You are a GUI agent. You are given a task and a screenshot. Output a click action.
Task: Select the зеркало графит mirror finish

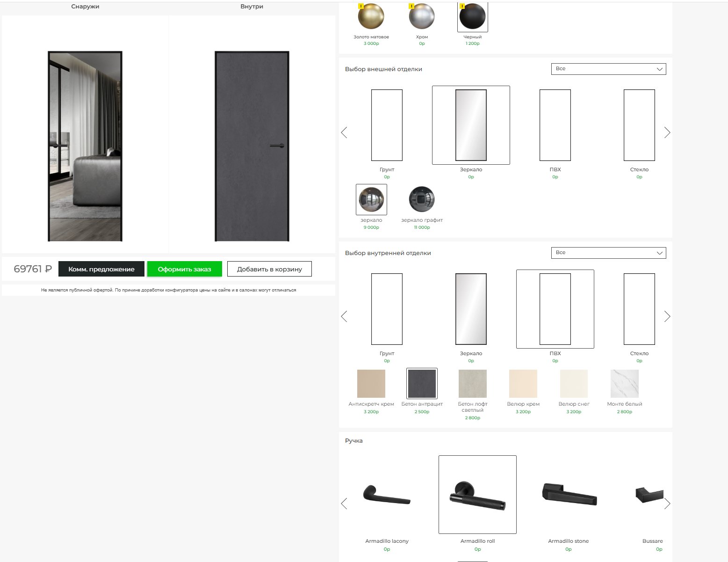(x=422, y=199)
